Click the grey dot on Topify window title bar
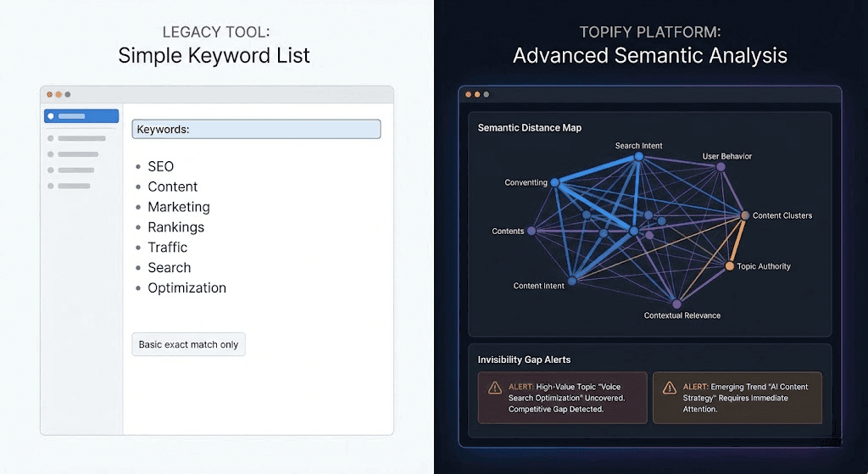The height and width of the screenshot is (474, 868). click(486, 95)
